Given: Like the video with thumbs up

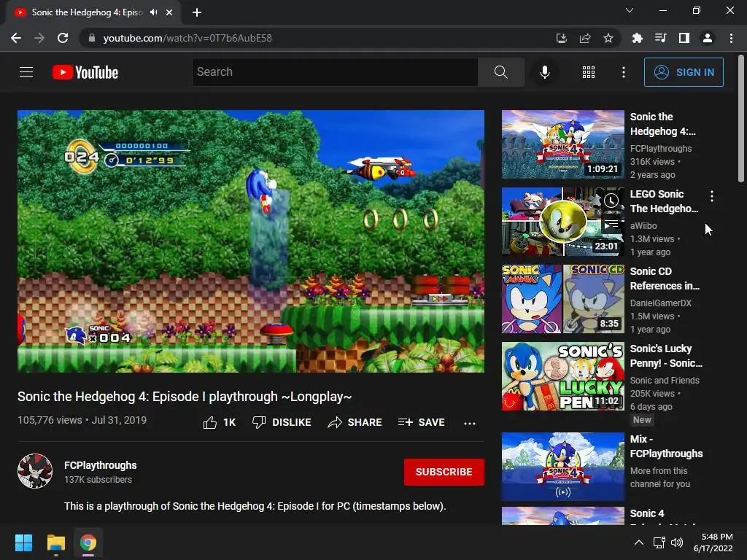Looking at the screenshot, I should tap(219, 422).
